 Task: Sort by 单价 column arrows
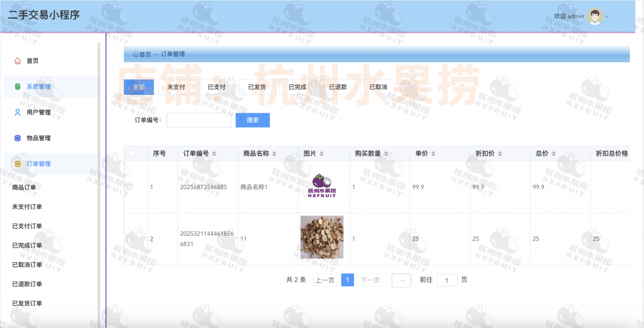click(x=433, y=153)
